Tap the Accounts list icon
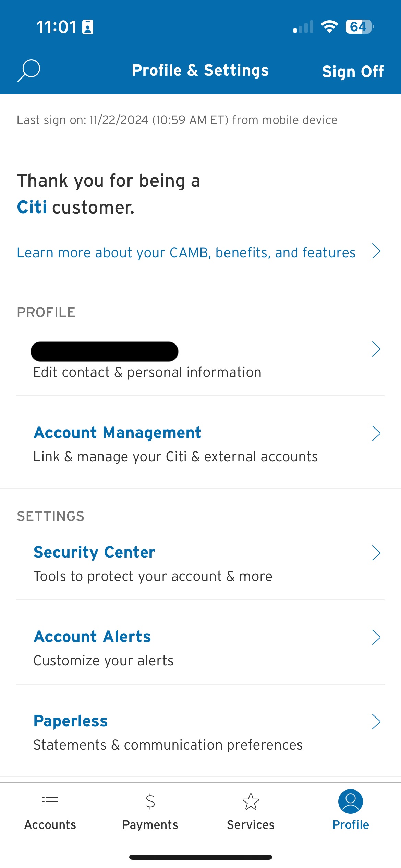 tap(50, 802)
